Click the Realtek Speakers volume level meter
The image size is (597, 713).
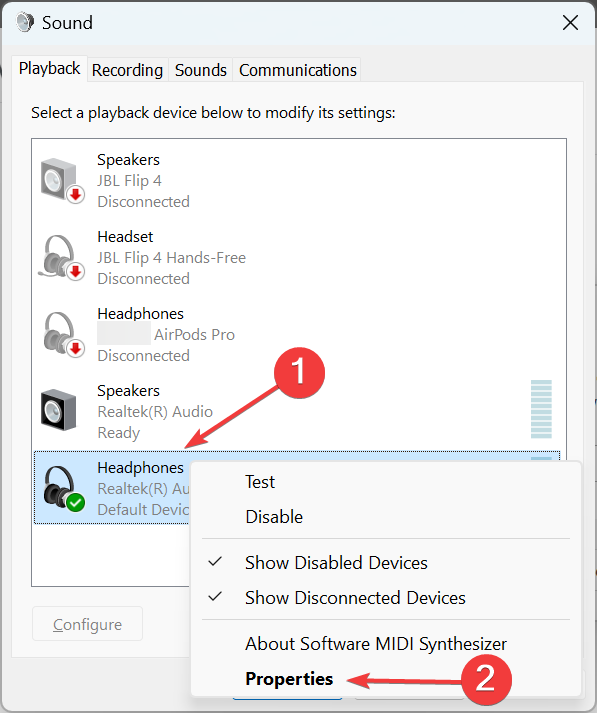(x=541, y=409)
